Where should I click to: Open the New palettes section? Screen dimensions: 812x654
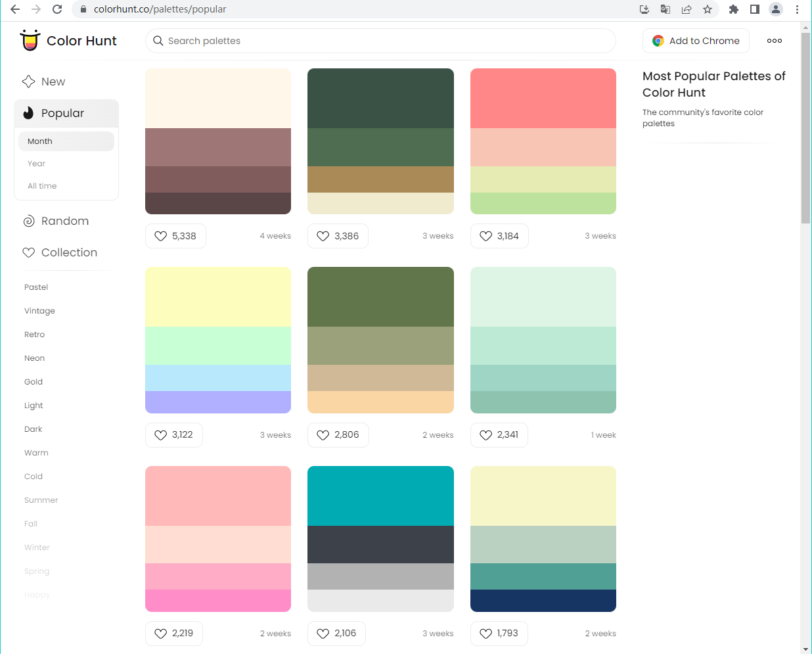(66, 82)
